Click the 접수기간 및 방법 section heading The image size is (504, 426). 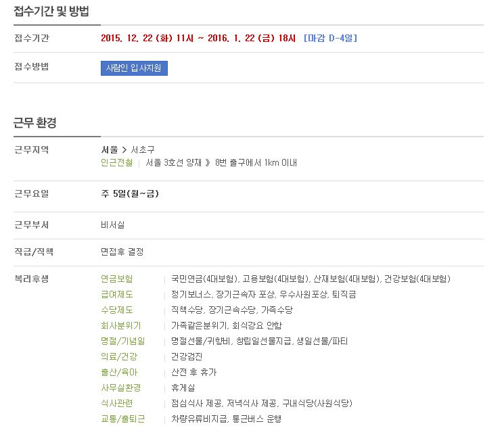[51, 11]
